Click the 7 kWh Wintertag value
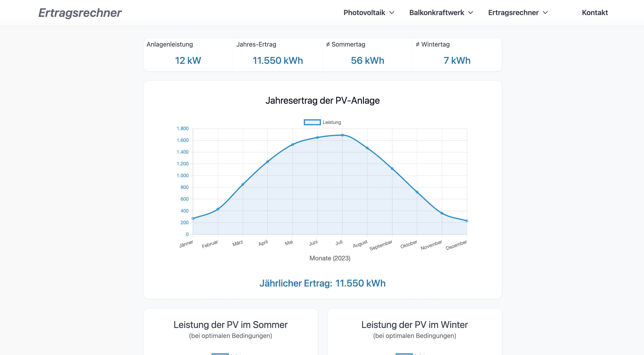The width and height of the screenshot is (644, 355). (x=457, y=60)
